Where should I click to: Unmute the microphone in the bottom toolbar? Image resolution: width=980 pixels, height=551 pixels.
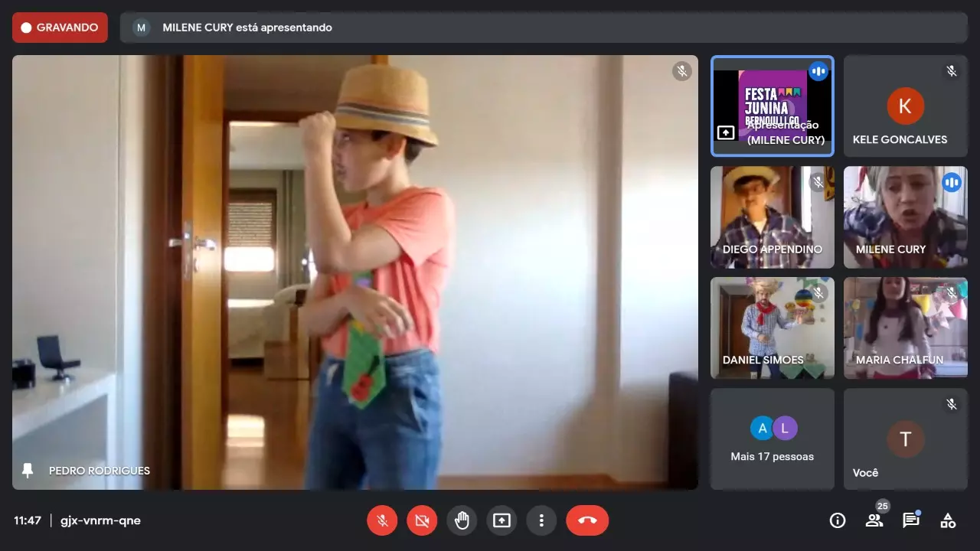pyautogui.click(x=382, y=520)
